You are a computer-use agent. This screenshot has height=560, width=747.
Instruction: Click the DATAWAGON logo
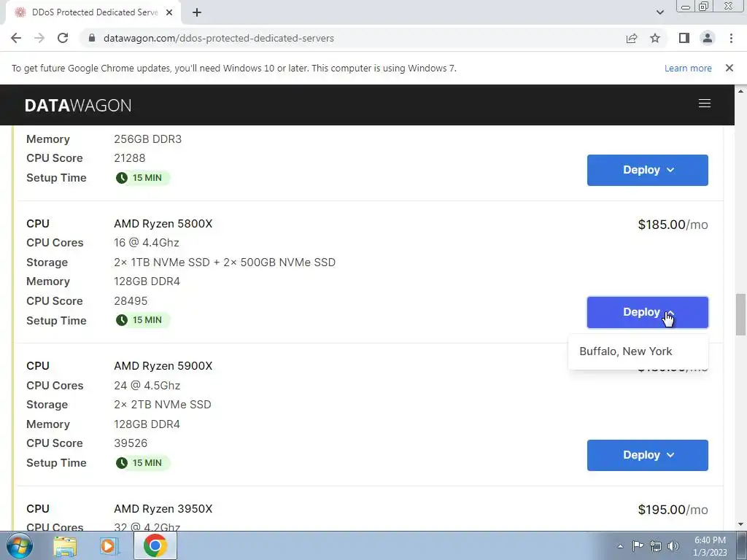pos(78,105)
